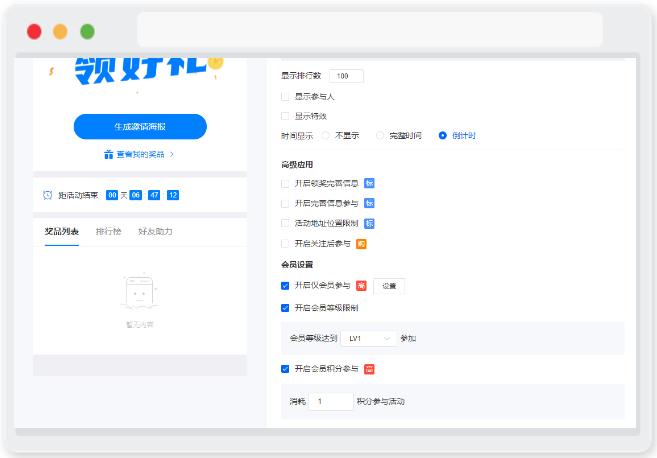Click the red close window button
657x458 pixels.
point(34,32)
